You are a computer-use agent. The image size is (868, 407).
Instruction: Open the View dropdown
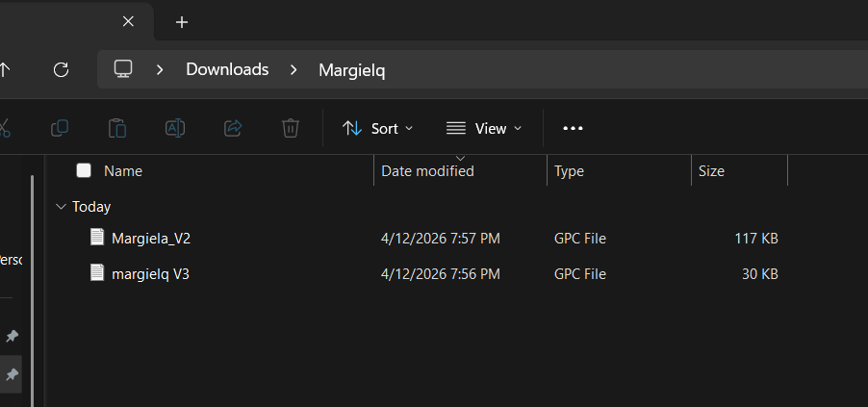[x=484, y=129]
